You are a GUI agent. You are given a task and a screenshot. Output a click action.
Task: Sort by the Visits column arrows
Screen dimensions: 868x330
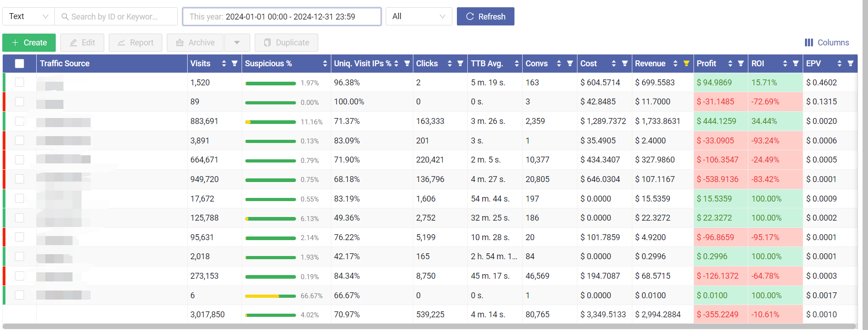(x=224, y=64)
